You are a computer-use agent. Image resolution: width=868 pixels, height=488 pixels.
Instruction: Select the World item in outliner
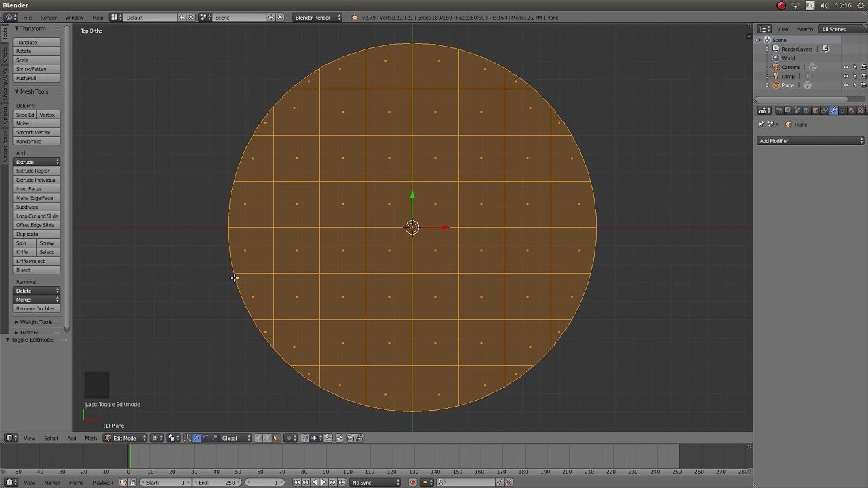788,58
